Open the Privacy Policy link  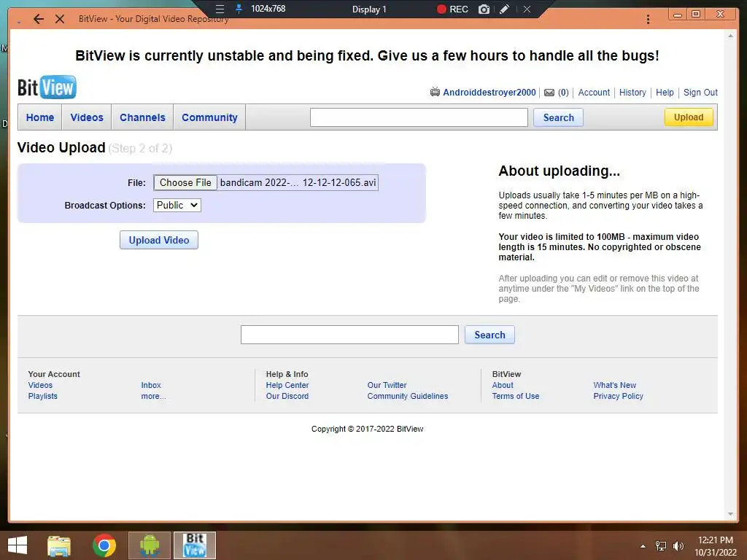[619, 396]
